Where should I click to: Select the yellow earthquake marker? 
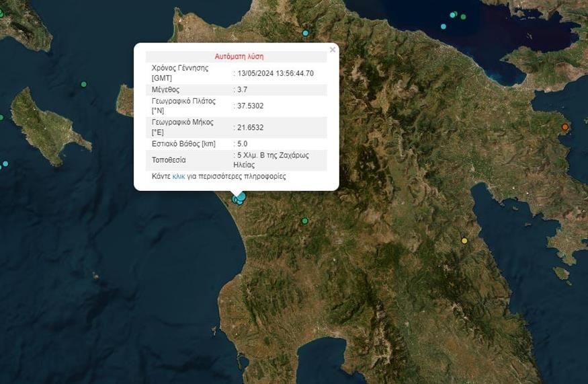point(464,241)
